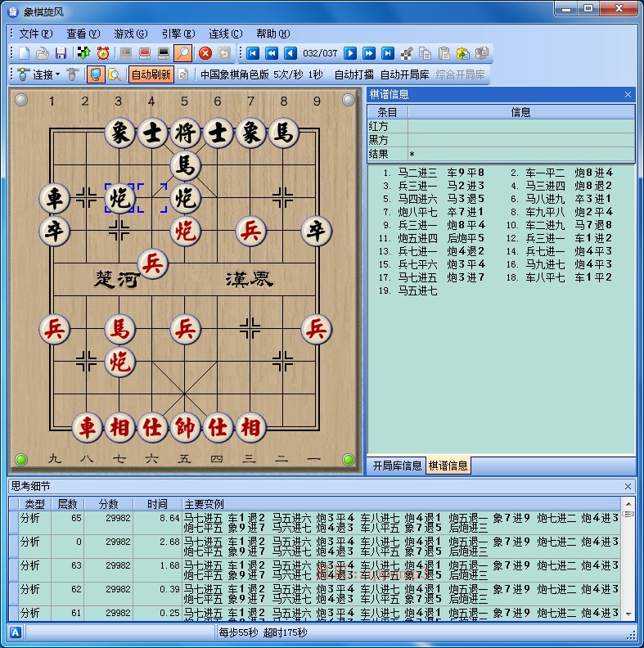This screenshot has width=644, height=648.
Task: Select move 1 马二进三 in move list
Action: tap(417, 173)
